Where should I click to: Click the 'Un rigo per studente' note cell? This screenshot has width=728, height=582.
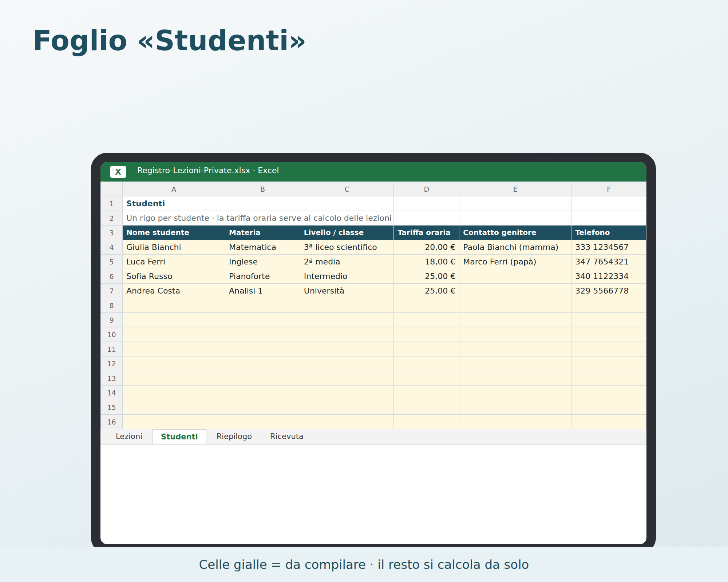(x=174, y=218)
